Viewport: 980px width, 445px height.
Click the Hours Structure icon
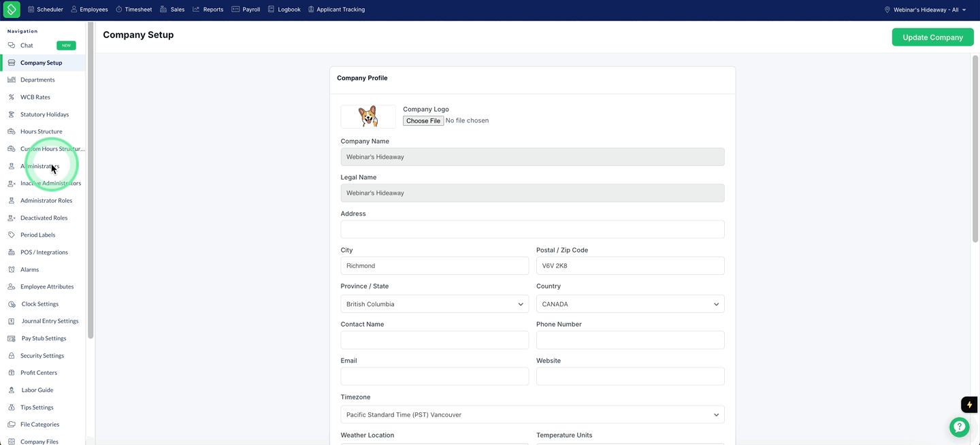[12, 131]
